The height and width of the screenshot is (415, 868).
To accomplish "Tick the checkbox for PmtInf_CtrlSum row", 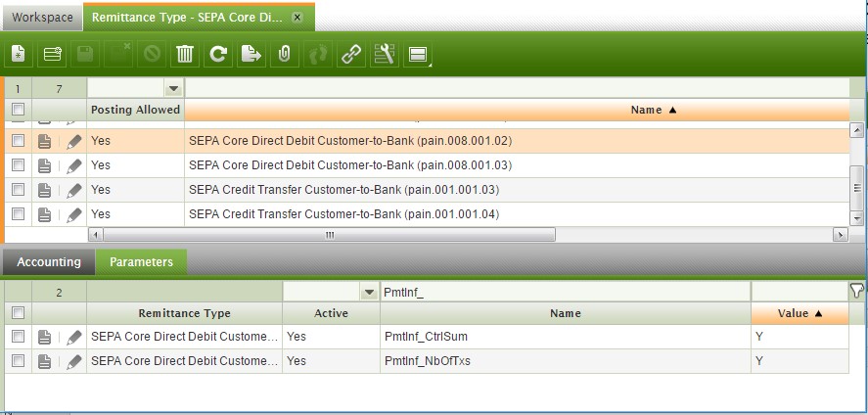I will coord(18,337).
